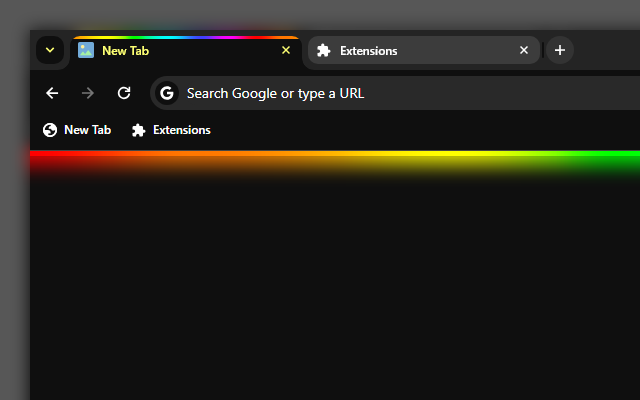Click the puzzle piece icon on the Extensions tab
This screenshot has height=400, width=640.
tap(324, 50)
